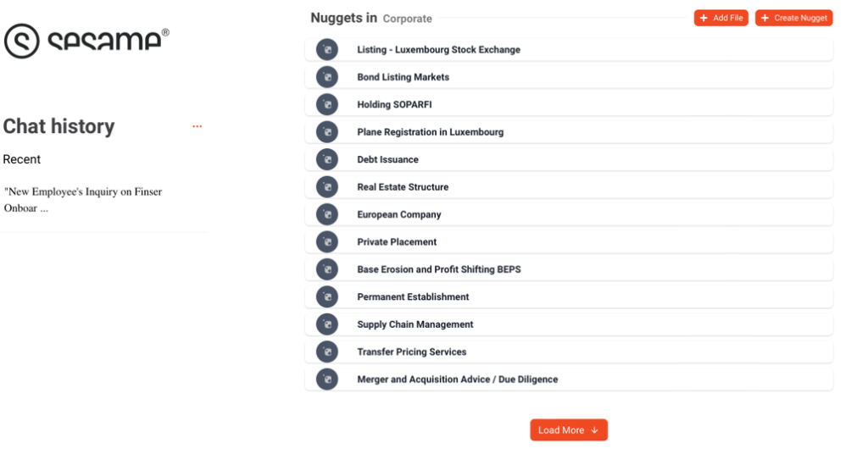Viewport: 868px width, 465px height.
Task: Click the icon next to Debt Issuance
Action: (x=327, y=159)
